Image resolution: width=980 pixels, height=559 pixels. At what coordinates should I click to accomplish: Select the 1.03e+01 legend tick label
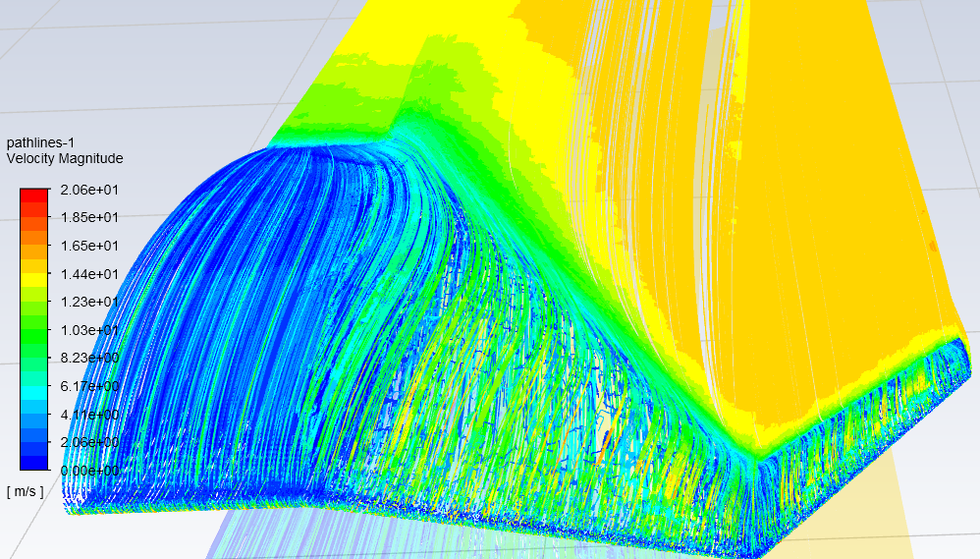(x=90, y=330)
